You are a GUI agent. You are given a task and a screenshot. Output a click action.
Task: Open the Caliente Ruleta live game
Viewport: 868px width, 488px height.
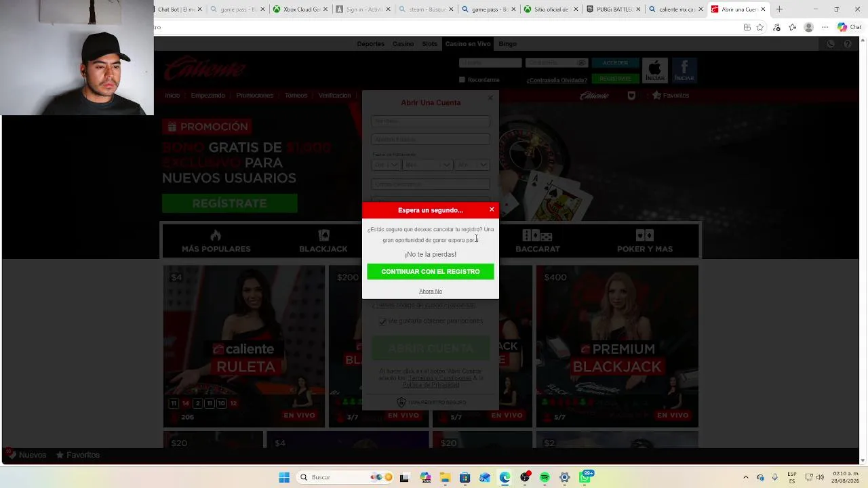coord(244,346)
